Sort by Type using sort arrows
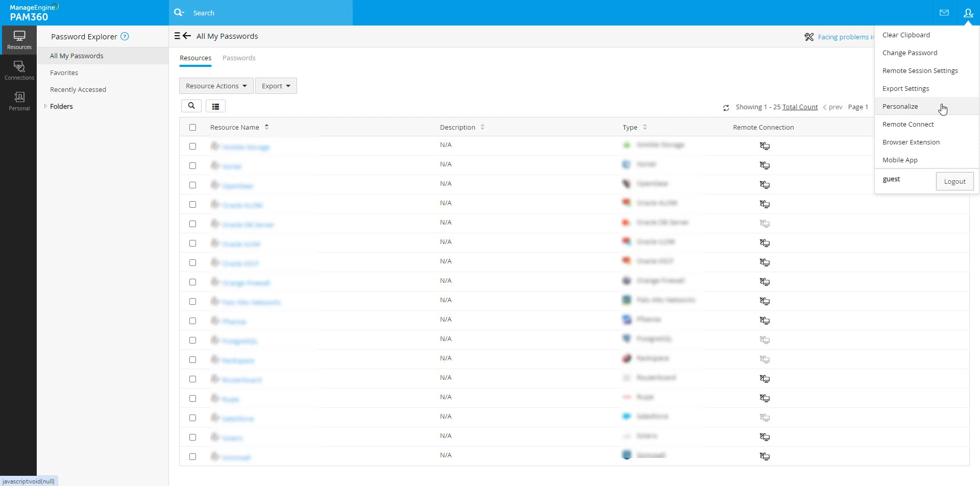The height and width of the screenshot is (486, 980). (x=645, y=127)
